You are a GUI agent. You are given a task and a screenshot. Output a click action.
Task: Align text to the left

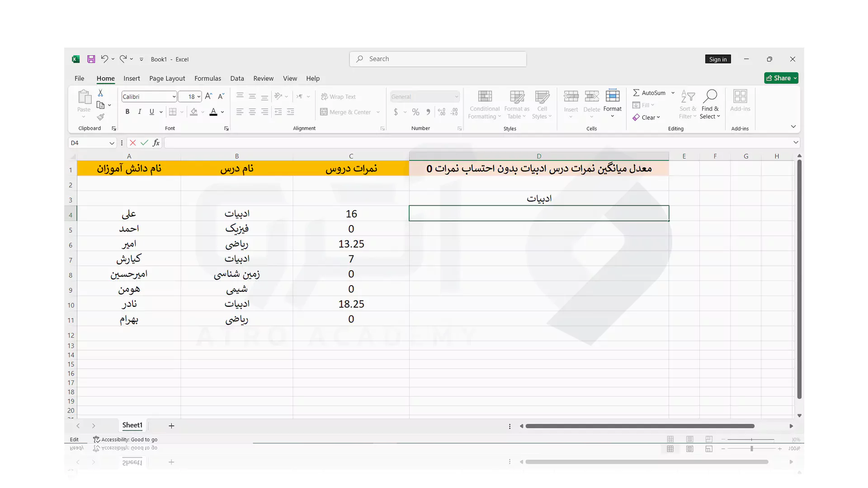coord(240,112)
